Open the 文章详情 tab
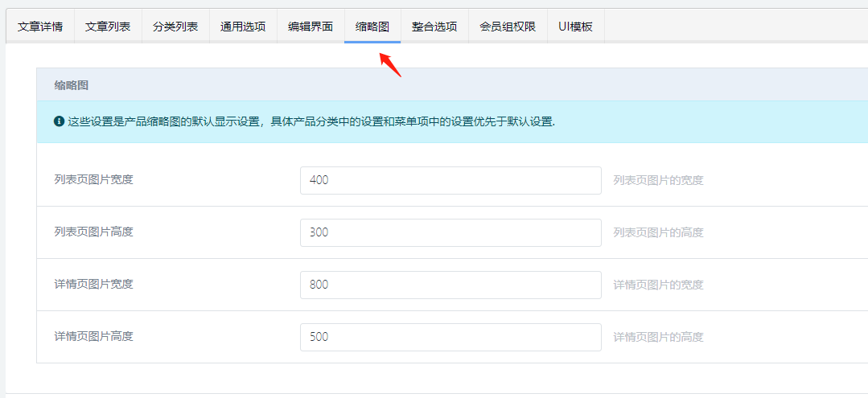The height and width of the screenshot is (398, 868). [40, 27]
